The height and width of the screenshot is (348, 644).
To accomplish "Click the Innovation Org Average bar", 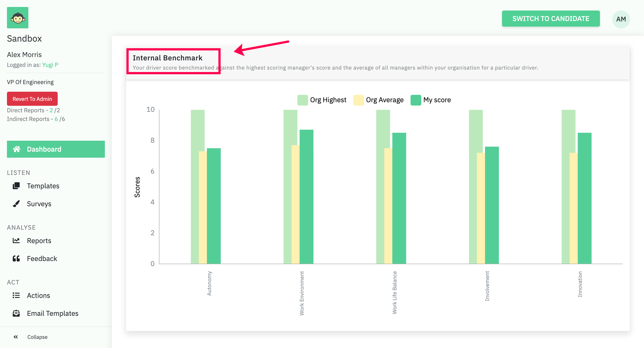I will 573,208.
